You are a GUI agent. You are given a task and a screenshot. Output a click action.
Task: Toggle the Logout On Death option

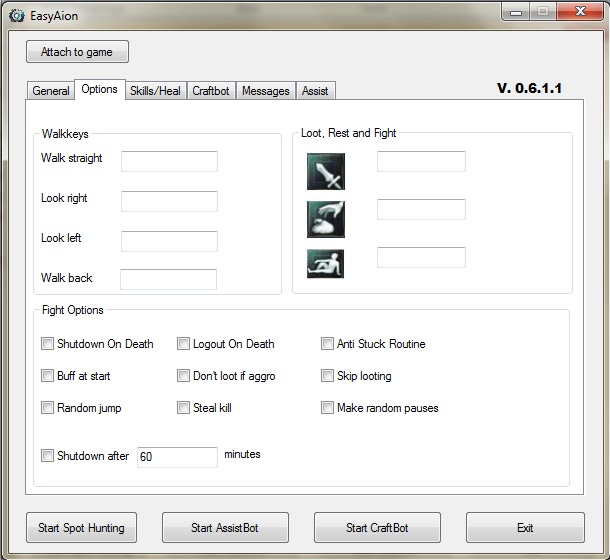(184, 344)
